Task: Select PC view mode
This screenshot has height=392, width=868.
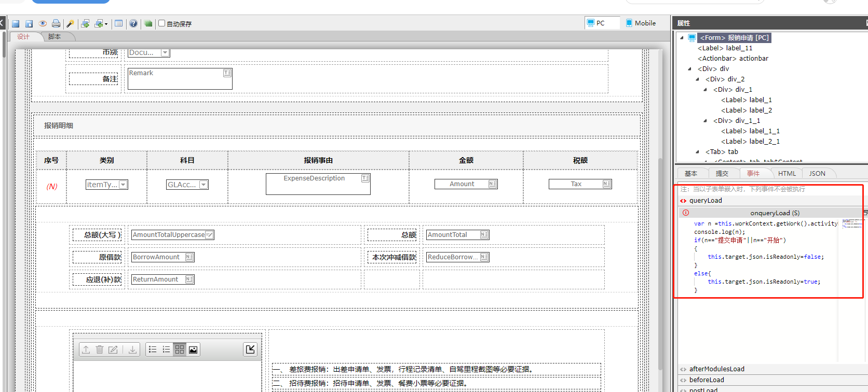Action: click(x=602, y=23)
